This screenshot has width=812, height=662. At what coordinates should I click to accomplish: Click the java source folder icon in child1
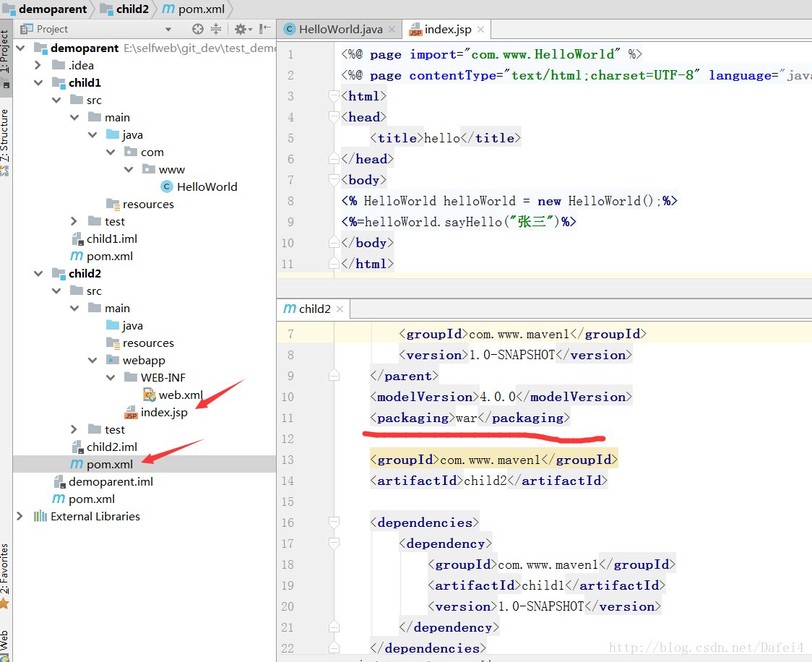coord(113,134)
